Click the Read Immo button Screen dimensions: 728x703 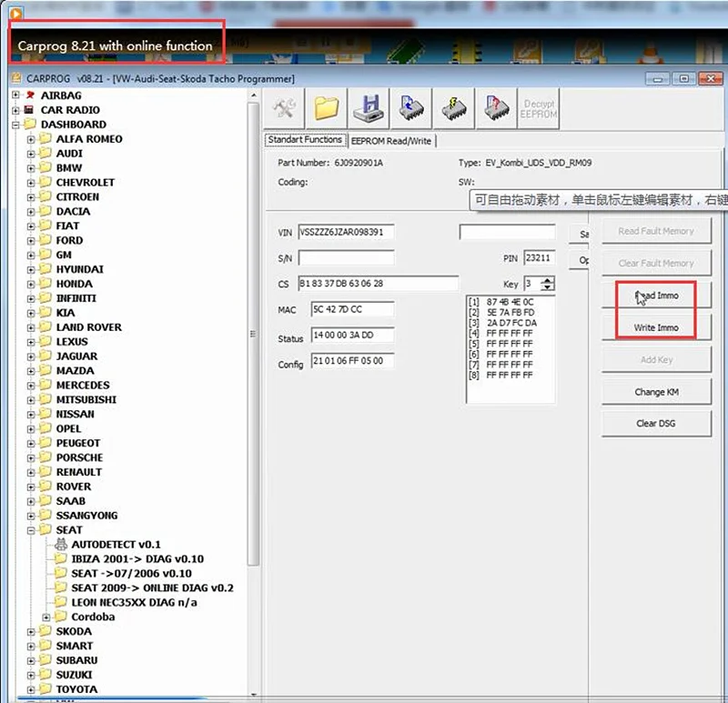point(656,296)
